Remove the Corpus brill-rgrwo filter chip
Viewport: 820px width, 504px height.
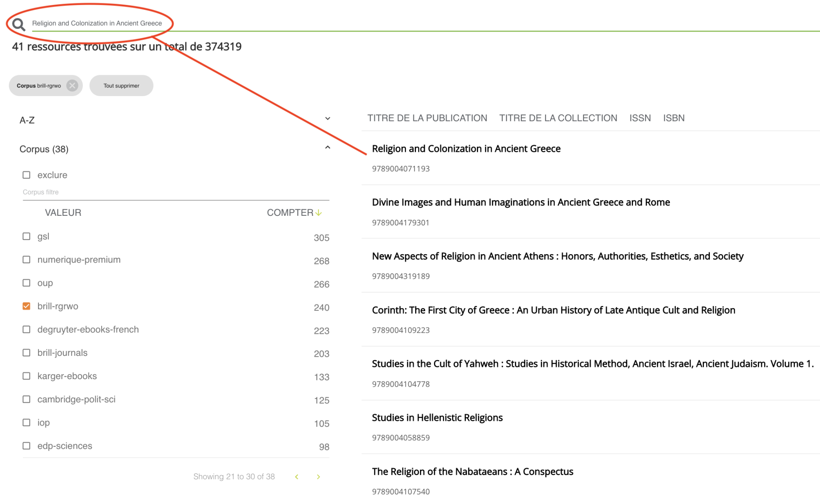pos(72,86)
